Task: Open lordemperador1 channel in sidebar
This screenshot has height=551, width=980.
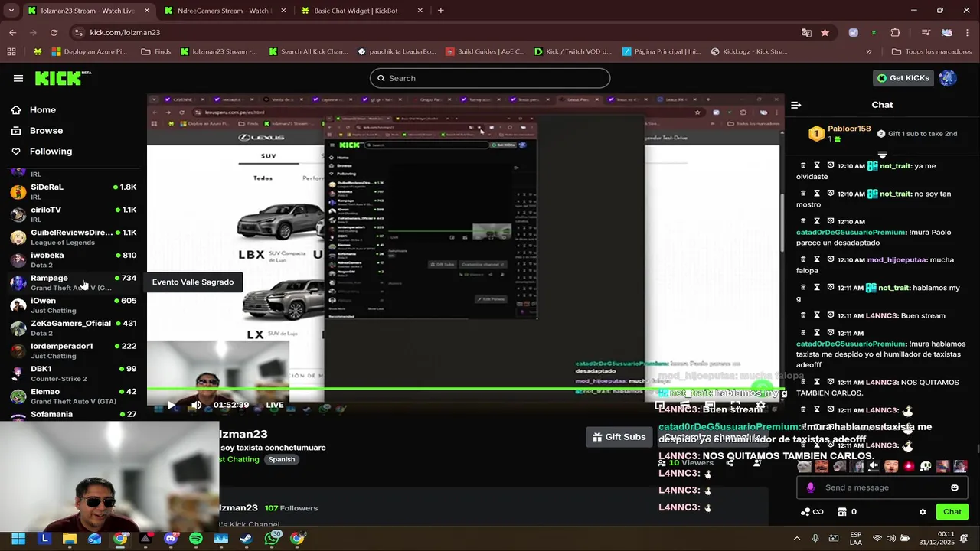Action: (73, 350)
